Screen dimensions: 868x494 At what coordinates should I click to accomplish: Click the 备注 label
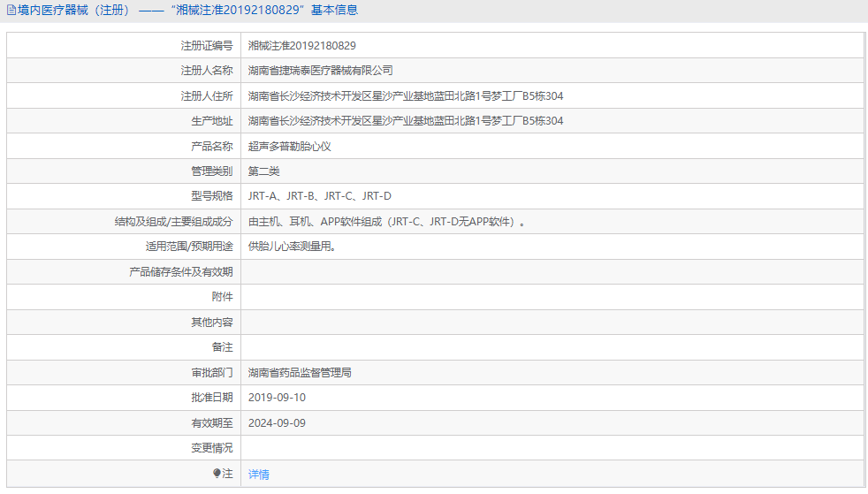(x=223, y=346)
